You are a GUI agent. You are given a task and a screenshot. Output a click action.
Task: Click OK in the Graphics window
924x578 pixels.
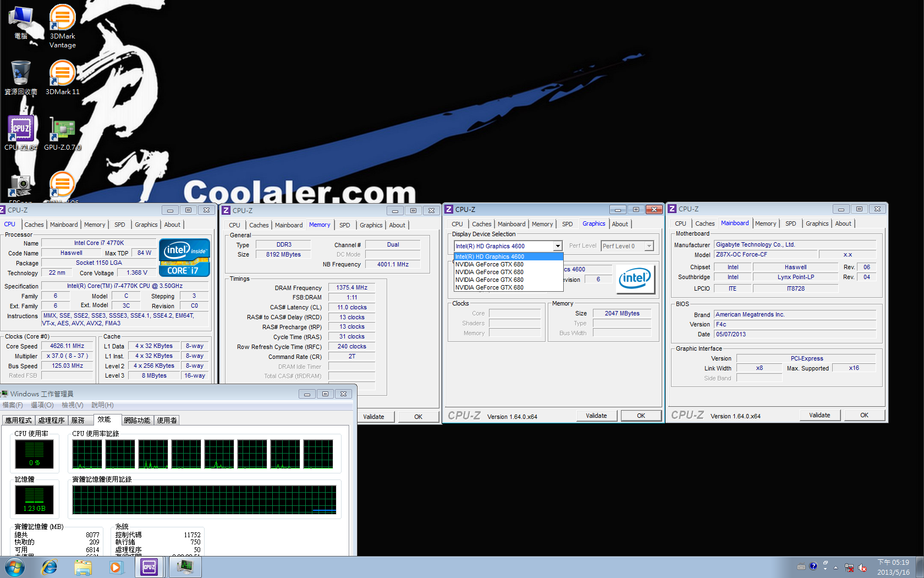(x=641, y=416)
